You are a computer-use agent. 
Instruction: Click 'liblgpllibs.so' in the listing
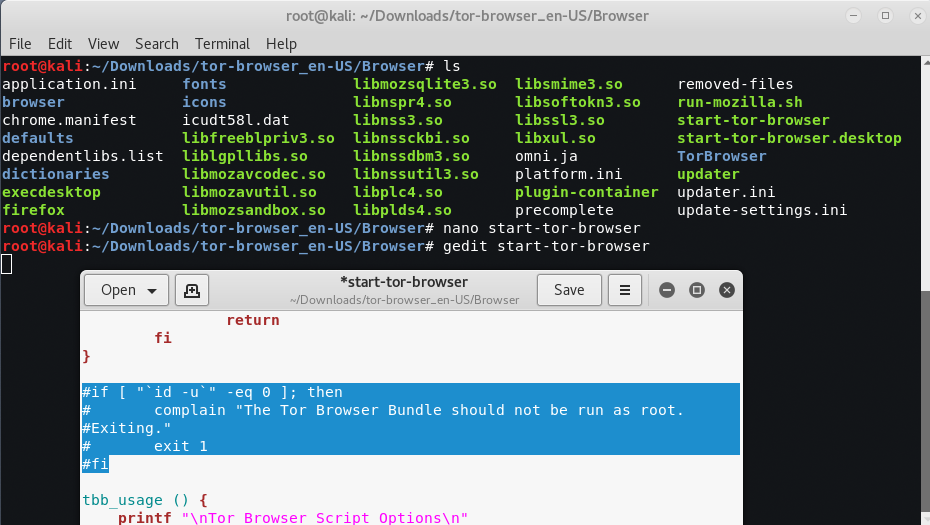point(244,156)
